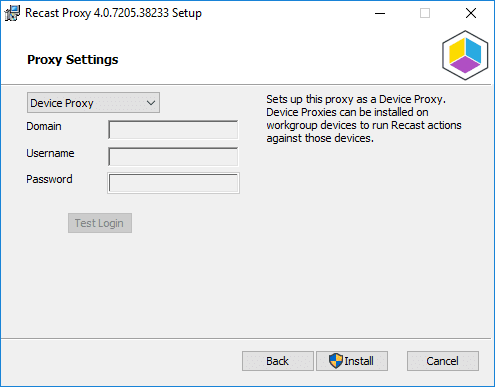The image size is (495, 387).
Task: Click the installer icon in title bar
Action: tap(12, 13)
